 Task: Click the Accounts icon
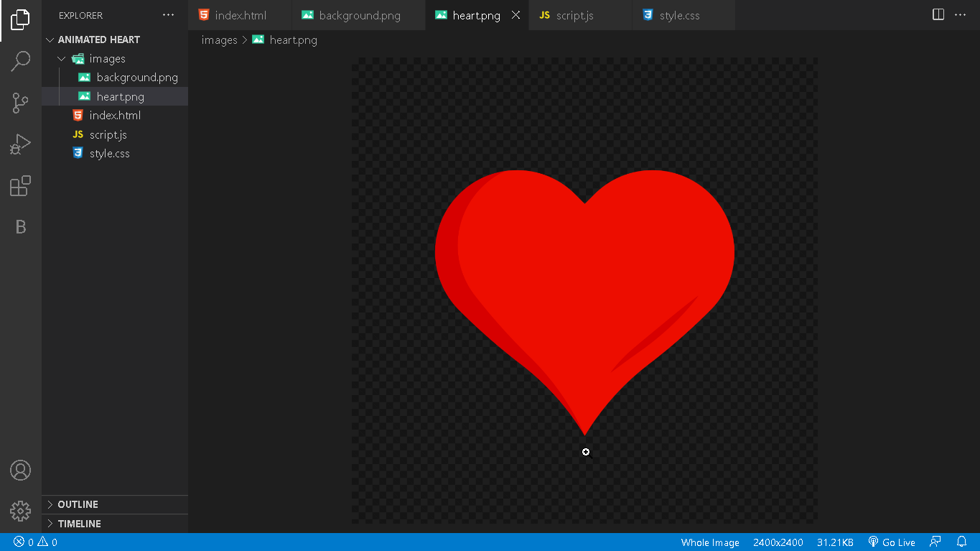tap(20, 471)
